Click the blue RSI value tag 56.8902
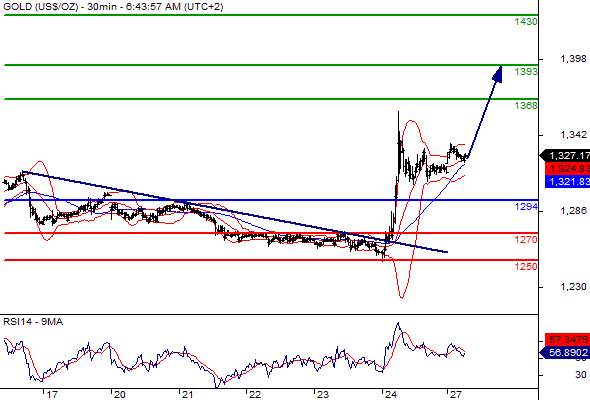Image resolution: width=590 pixels, height=400 pixels. coord(565,353)
